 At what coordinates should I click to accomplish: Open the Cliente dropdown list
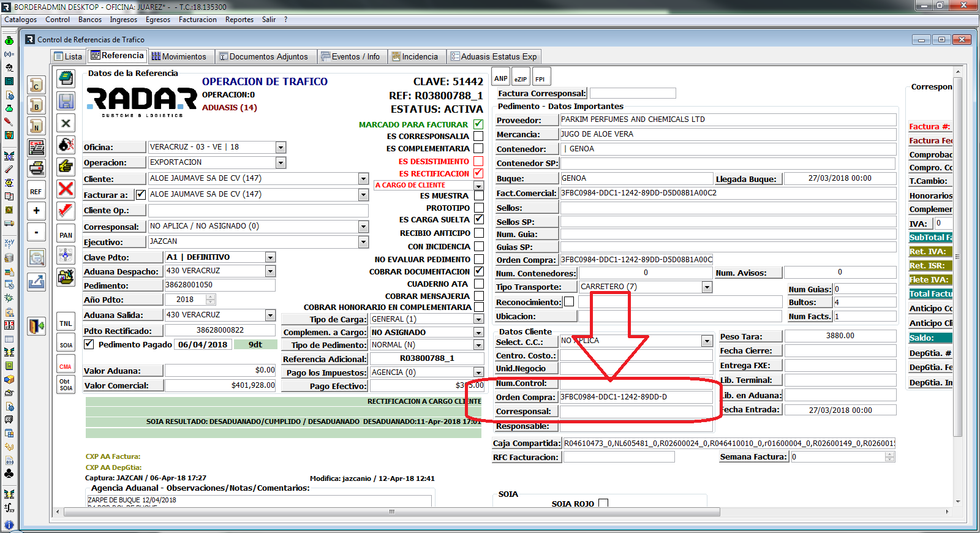point(363,179)
